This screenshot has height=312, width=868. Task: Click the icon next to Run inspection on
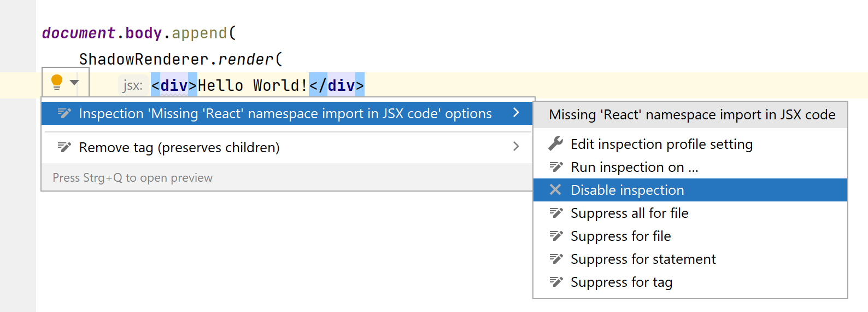pyautogui.click(x=556, y=166)
